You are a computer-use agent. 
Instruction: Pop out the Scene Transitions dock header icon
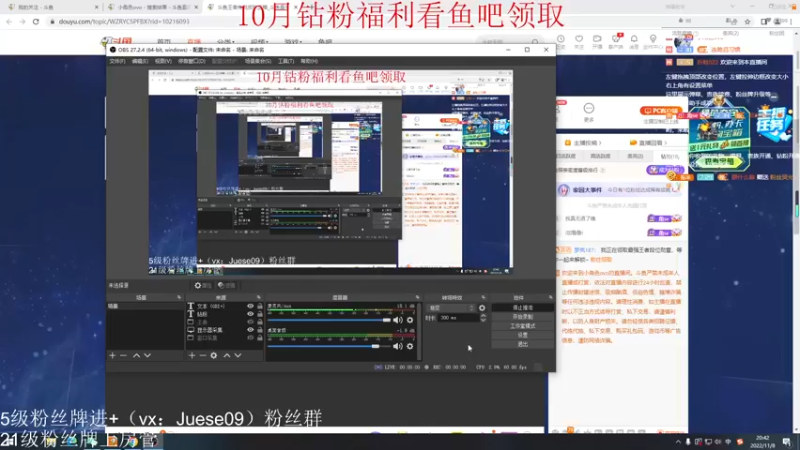(483, 297)
